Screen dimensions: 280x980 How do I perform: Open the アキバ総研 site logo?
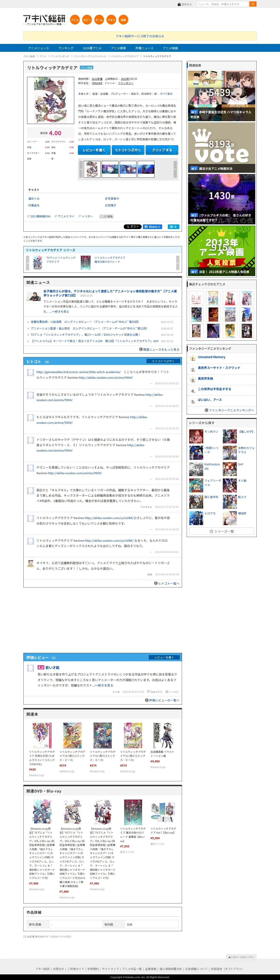45,20
